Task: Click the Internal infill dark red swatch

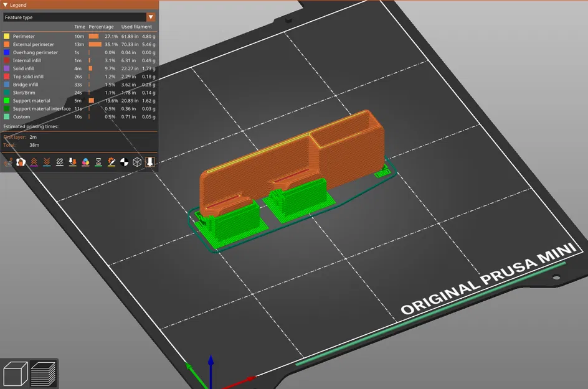Action: (6, 60)
